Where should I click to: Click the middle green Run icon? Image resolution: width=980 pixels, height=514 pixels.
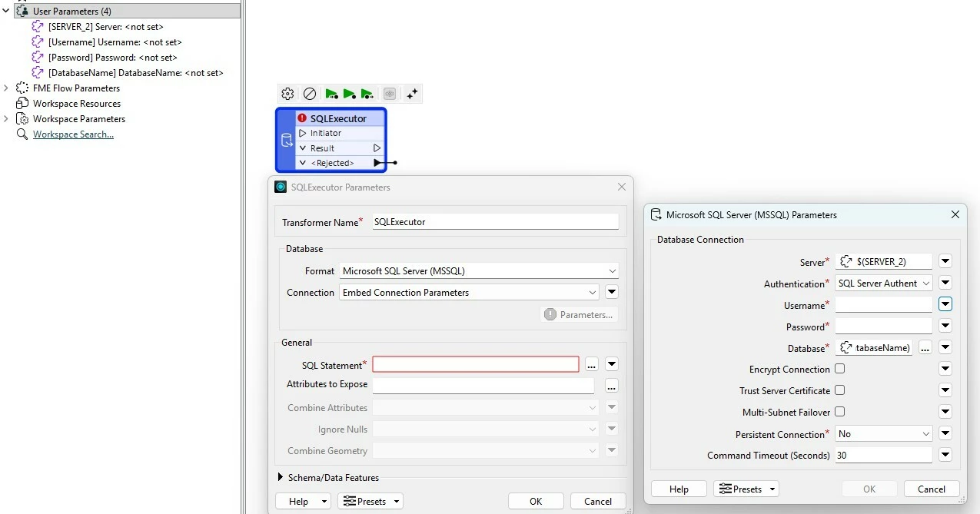coord(349,94)
